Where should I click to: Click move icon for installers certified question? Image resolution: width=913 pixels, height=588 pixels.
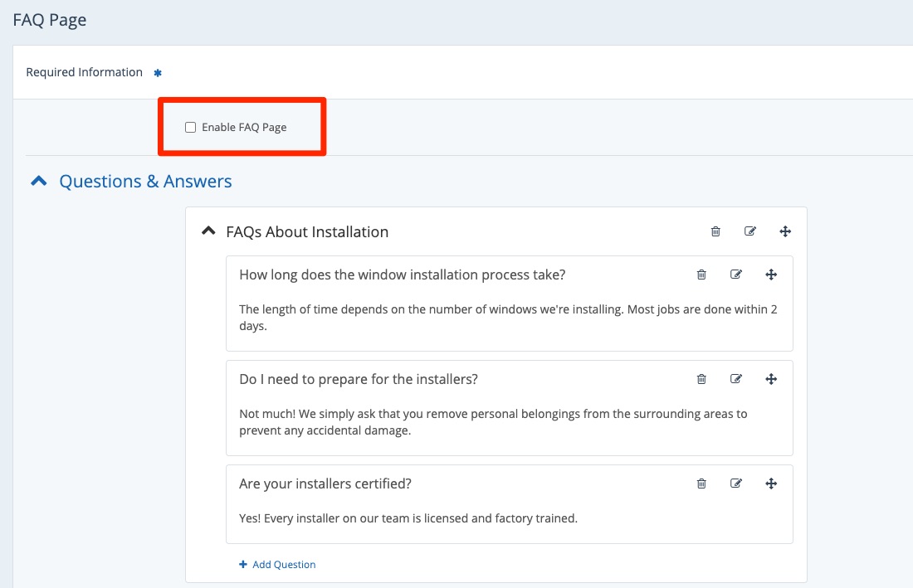(x=771, y=484)
